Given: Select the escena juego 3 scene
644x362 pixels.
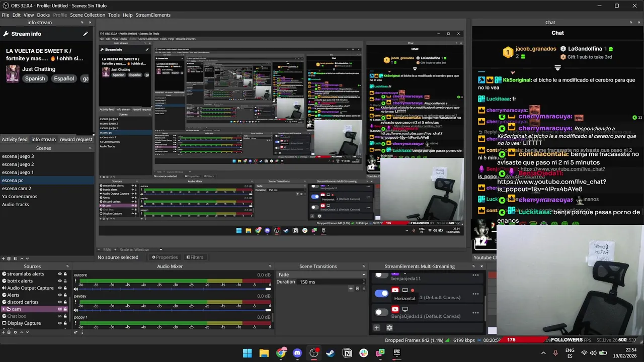Looking at the screenshot, I should (47, 156).
